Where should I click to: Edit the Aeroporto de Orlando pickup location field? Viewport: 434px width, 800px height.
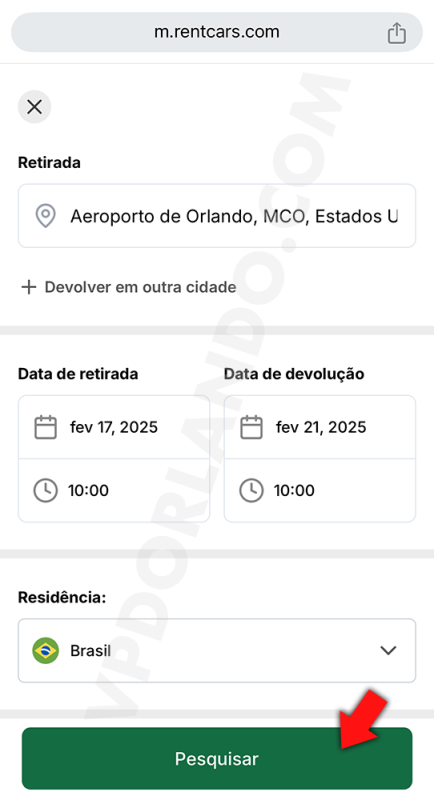[217, 216]
